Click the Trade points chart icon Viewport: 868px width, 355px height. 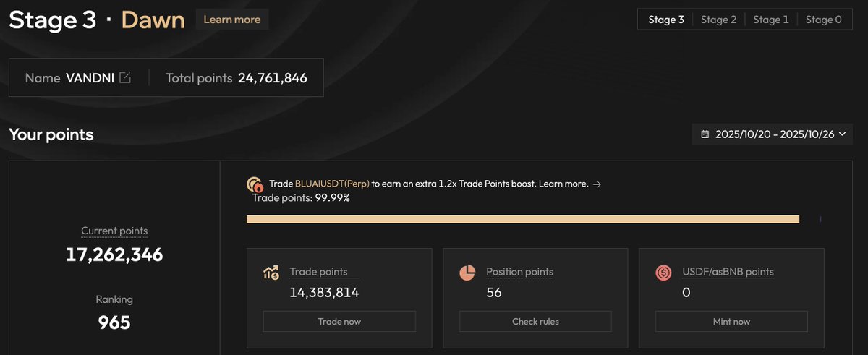tap(272, 273)
